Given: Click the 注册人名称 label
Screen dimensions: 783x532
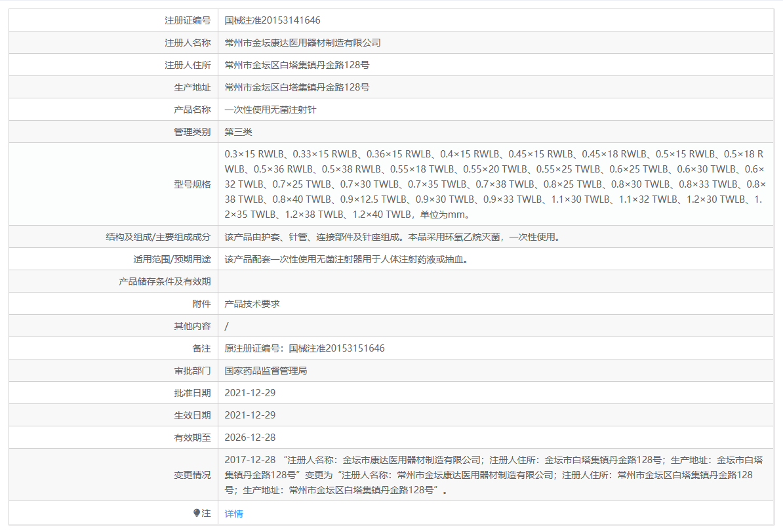Looking at the screenshot, I should pos(188,43).
